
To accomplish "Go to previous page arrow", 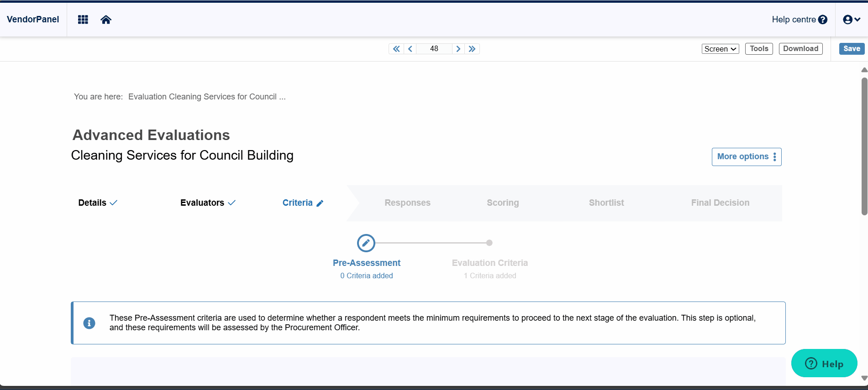I will pos(410,49).
